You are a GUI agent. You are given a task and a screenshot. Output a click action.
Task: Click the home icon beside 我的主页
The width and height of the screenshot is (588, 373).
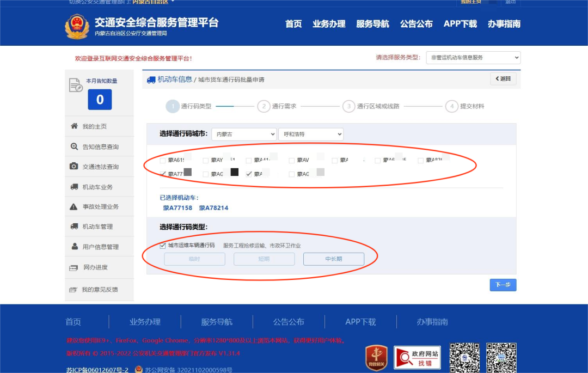tap(74, 126)
